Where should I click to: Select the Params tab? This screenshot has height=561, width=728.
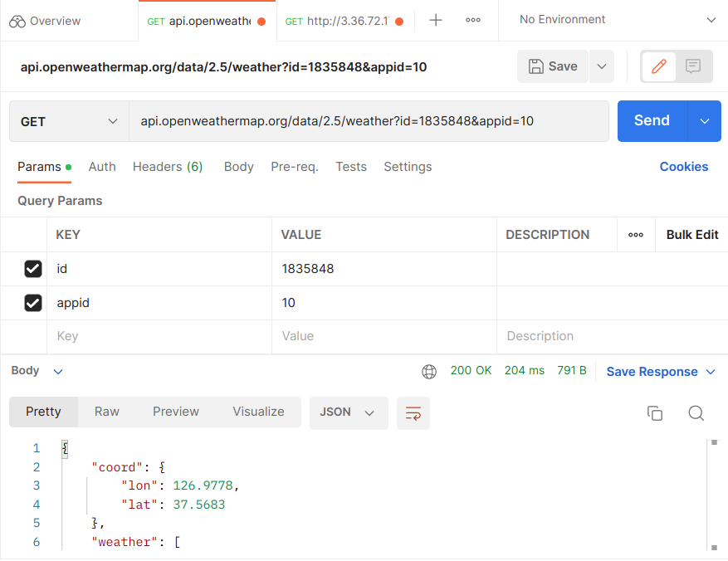(x=44, y=167)
